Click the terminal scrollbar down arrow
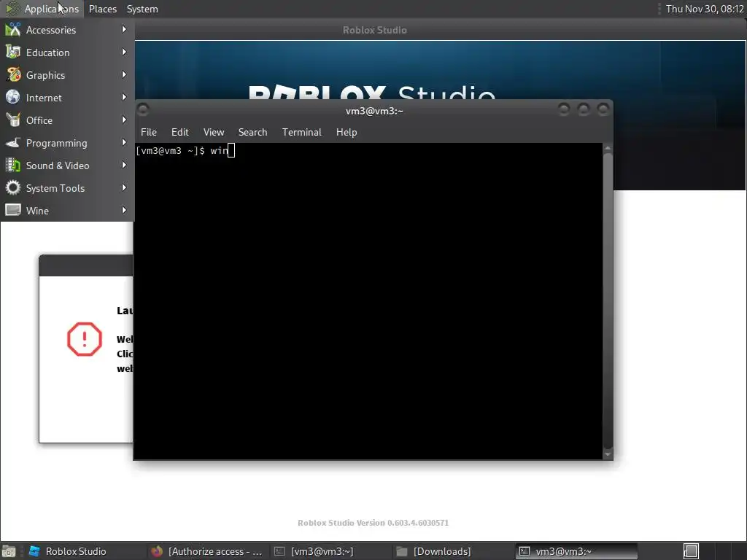 click(x=608, y=454)
